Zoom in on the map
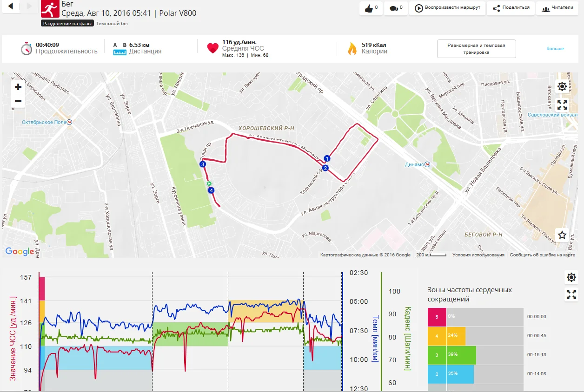The width and height of the screenshot is (584, 392). [18, 87]
